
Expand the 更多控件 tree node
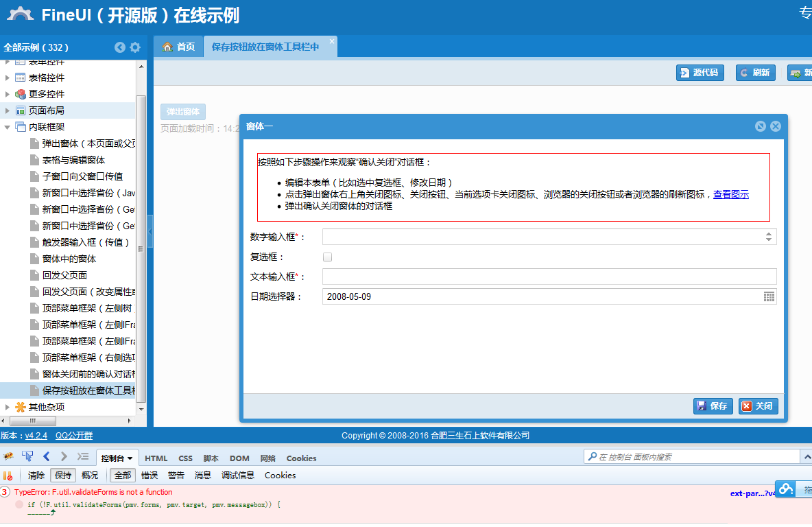pyautogui.click(x=8, y=94)
